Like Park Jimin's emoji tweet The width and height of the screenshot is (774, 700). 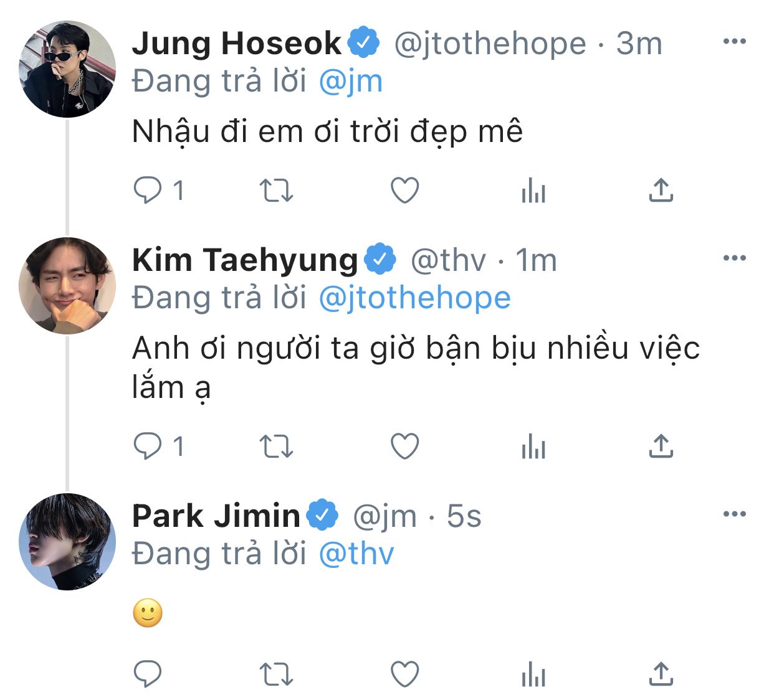tap(404, 674)
